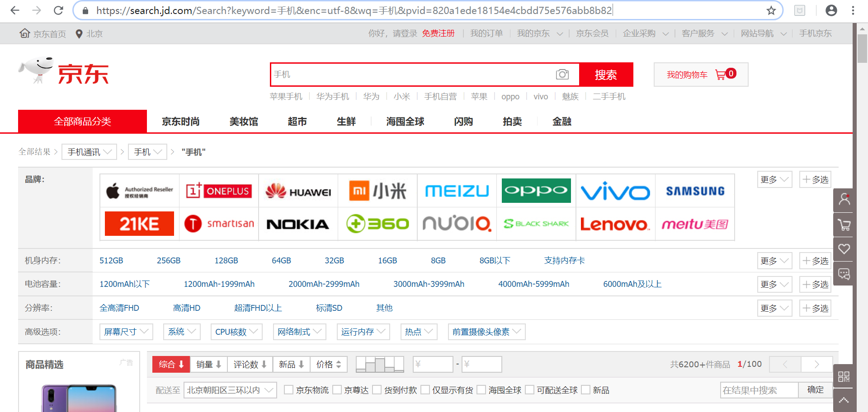
Task: Click the minimum price input field
Action: pyautogui.click(x=433, y=364)
